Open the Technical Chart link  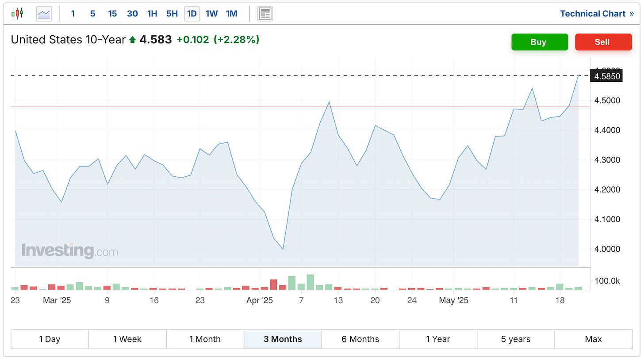pos(597,14)
